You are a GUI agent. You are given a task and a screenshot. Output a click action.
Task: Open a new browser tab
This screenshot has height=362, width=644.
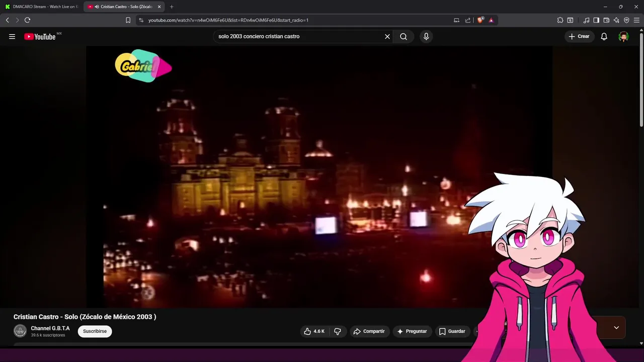[x=172, y=7]
